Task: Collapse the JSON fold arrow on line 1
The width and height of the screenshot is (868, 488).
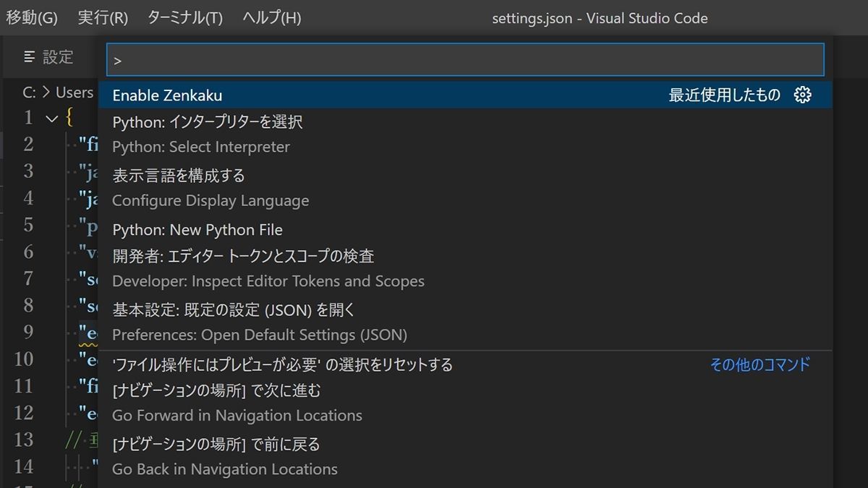Action: tap(51, 118)
